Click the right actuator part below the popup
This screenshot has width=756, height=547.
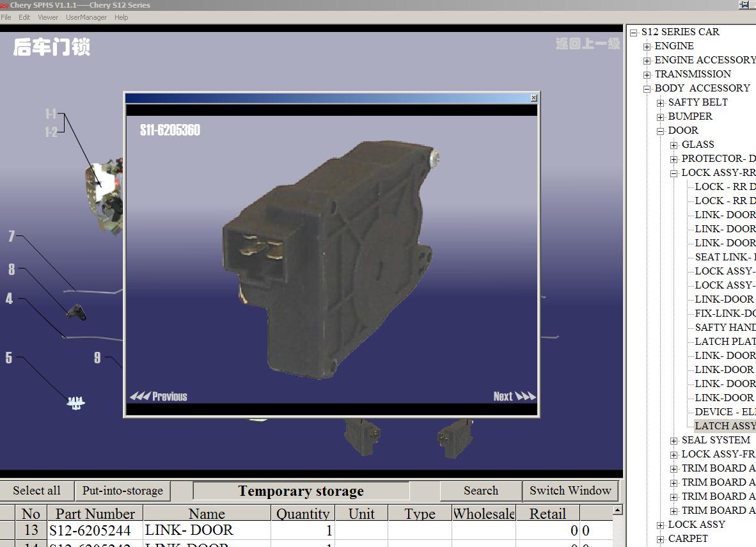tap(455, 438)
